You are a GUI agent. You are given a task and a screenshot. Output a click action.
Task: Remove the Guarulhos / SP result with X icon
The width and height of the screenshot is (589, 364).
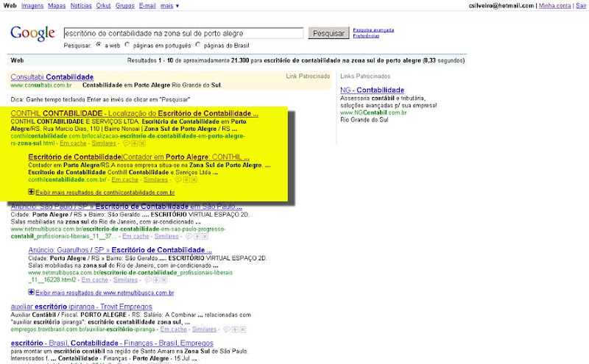[x=164, y=280]
